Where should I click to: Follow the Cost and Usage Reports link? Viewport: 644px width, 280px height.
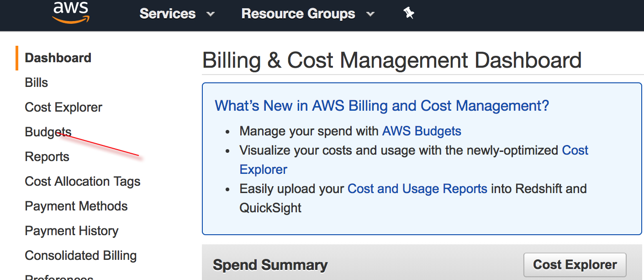[x=417, y=189]
